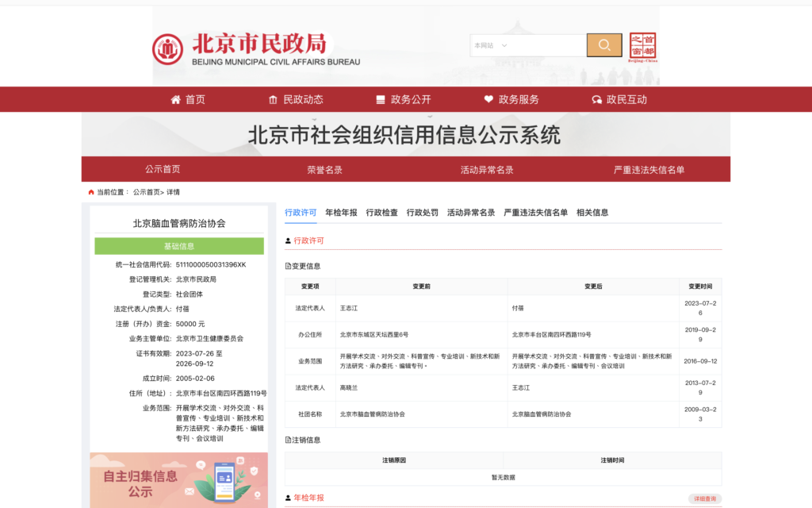The width and height of the screenshot is (812, 508).
Task: Open 政民互动 in the main navigation
Action: coord(626,99)
